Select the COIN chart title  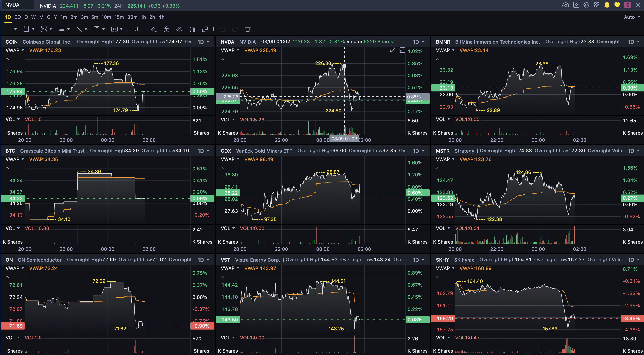click(x=38, y=42)
